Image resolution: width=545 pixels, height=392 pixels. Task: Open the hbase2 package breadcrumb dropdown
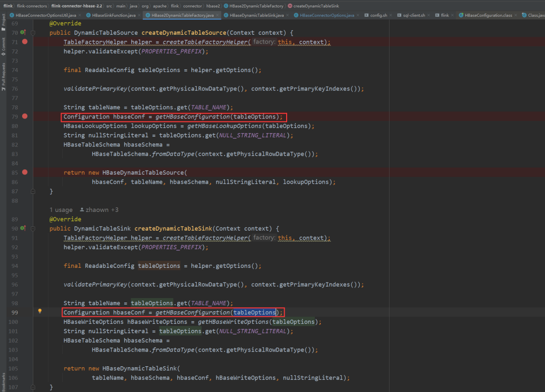(x=213, y=6)
